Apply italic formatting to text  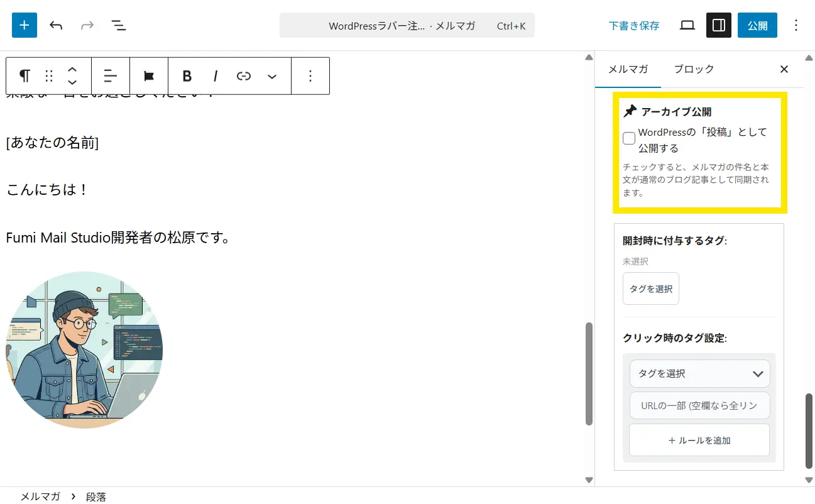pos(216,76)
